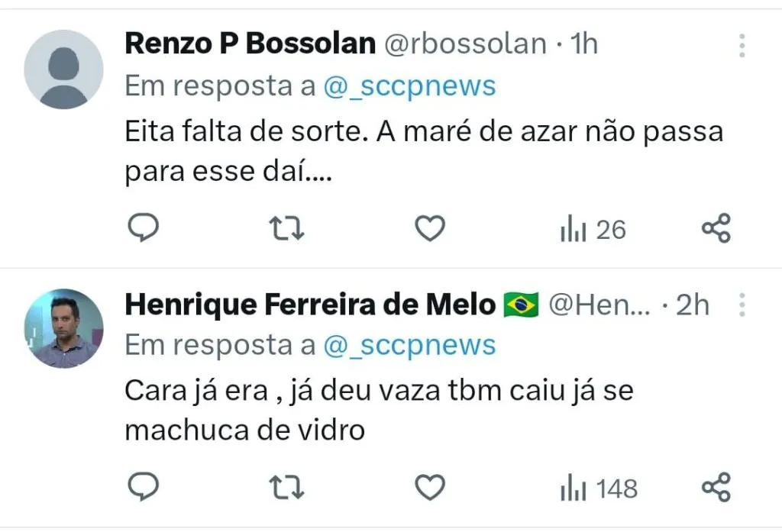Open Henrique Ferreira de Melo display name

pos(309,305)
